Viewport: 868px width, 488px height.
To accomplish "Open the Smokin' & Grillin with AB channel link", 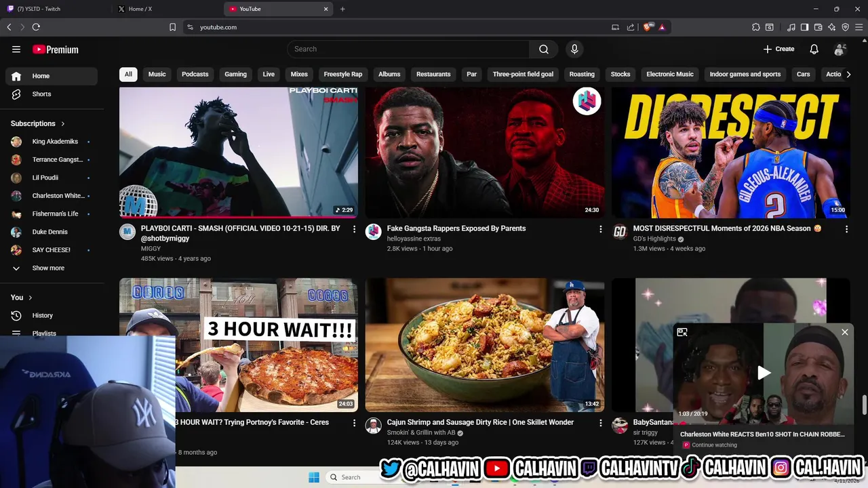I will [x=421, y=432].
